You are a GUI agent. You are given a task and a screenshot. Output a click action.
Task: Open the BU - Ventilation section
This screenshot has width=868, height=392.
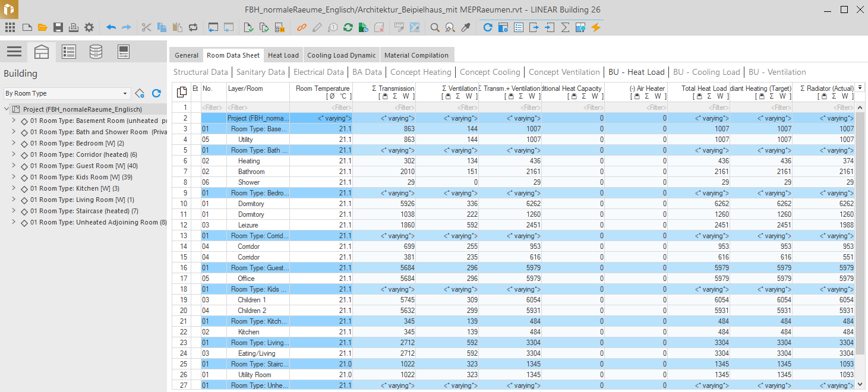coord(777,72)
